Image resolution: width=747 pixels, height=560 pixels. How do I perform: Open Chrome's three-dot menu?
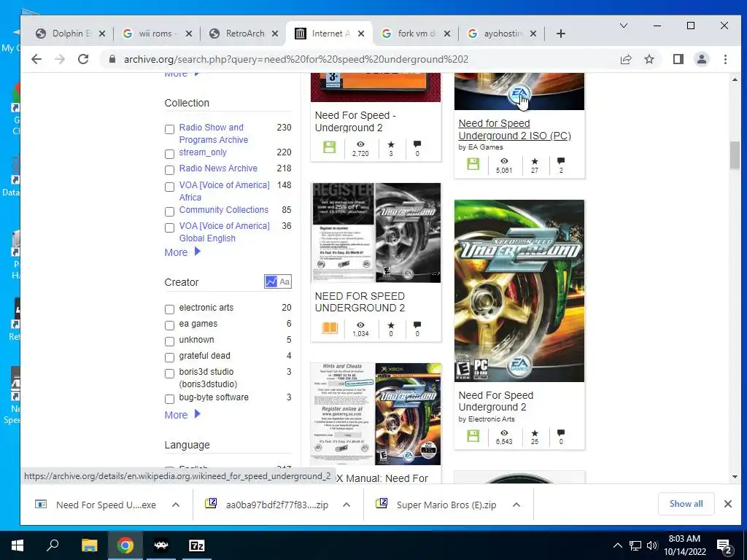coord(725,59)
